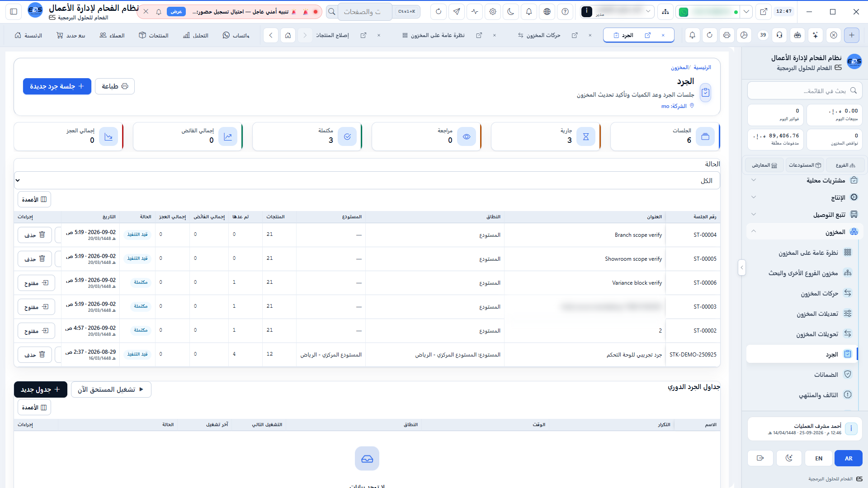Toggle dark mode moon icon in title bar
The height and width of the screenshot is (488, 868).
pos(511,12)
